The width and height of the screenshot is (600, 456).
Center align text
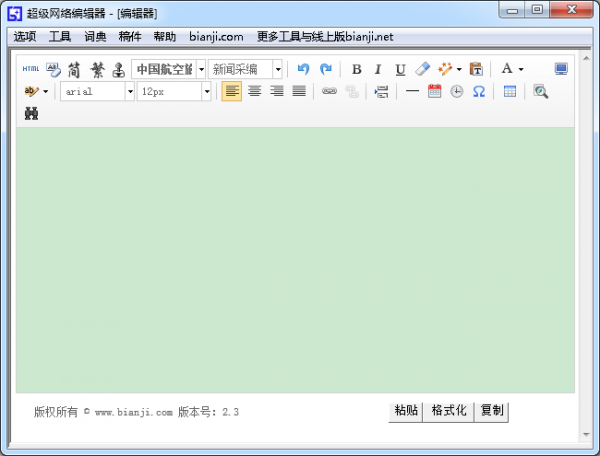254,91
